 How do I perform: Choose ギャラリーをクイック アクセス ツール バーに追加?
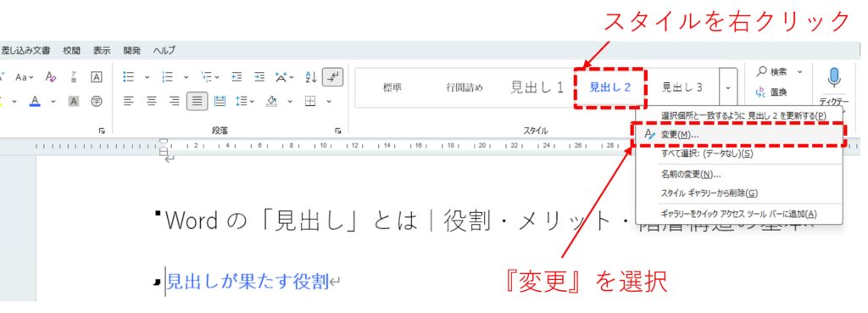point(739,214)
